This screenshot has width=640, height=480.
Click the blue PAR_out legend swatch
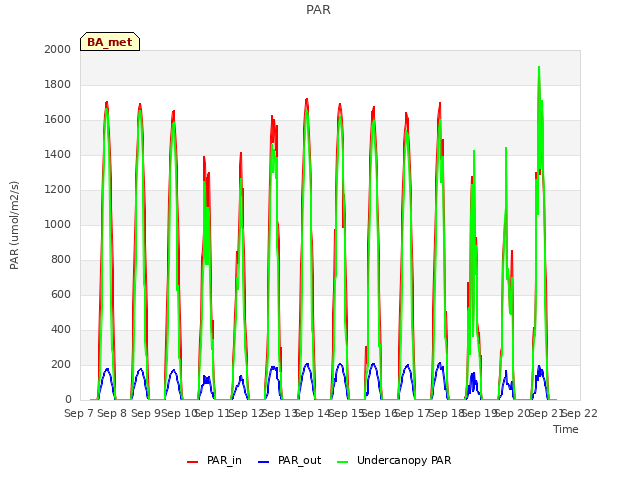click(263, 462)
